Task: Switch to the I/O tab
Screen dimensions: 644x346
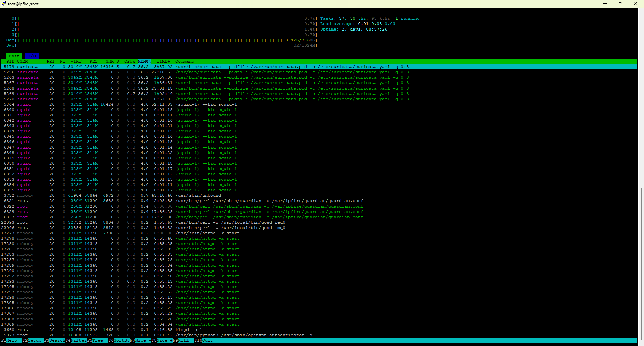Action: pos(32,56)
